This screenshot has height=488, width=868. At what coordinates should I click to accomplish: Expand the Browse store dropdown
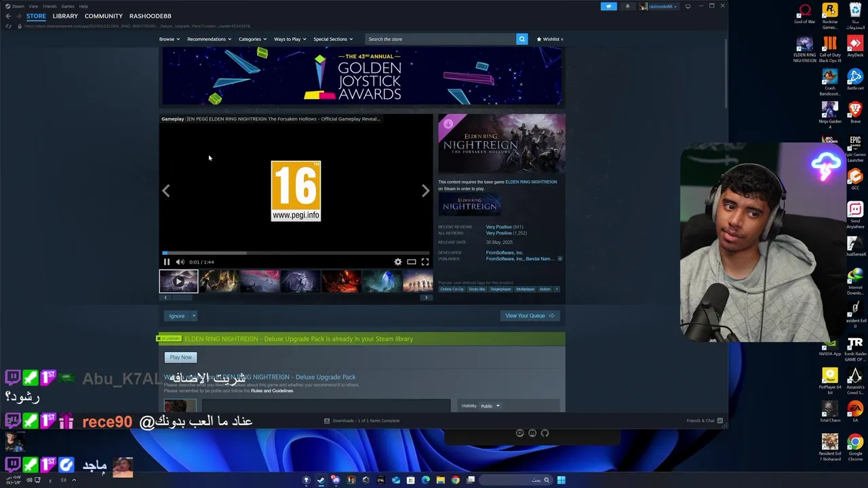[x=170, y=39]
